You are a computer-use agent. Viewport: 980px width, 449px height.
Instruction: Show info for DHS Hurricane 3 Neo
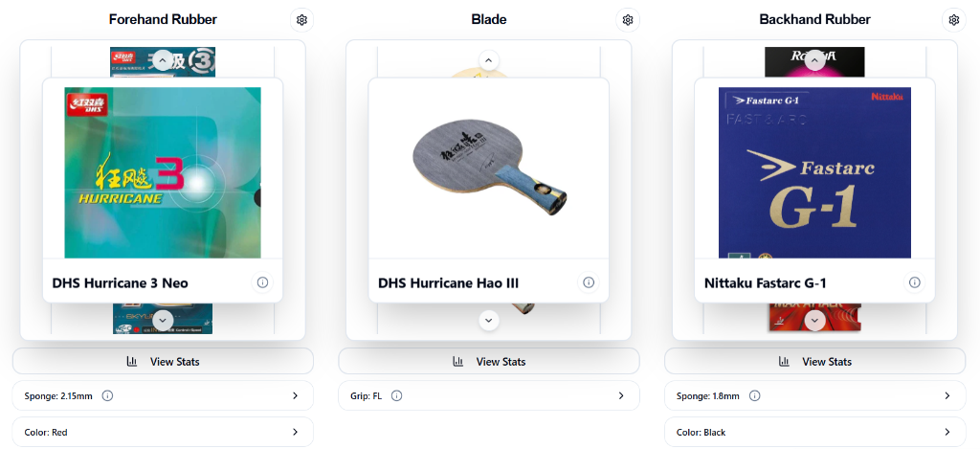pos(262,282)
